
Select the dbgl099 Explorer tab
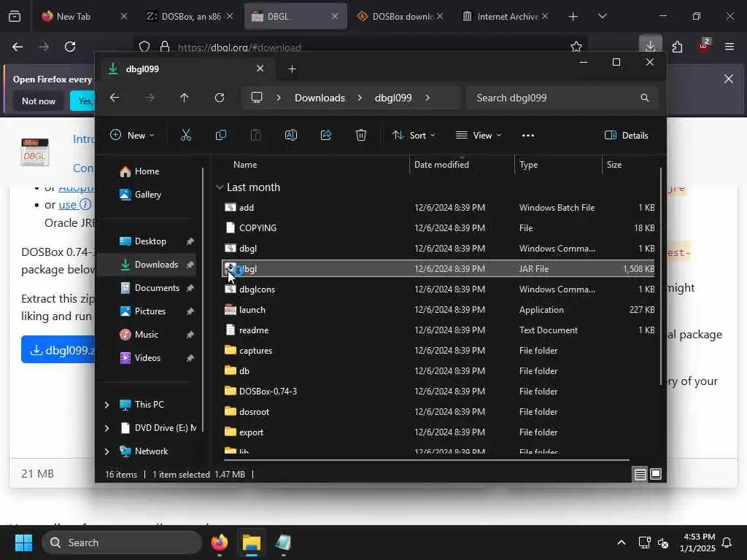186,69
